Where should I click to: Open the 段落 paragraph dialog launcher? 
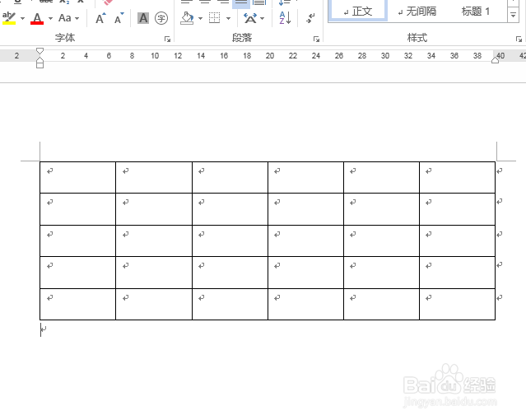click(316, 40)
